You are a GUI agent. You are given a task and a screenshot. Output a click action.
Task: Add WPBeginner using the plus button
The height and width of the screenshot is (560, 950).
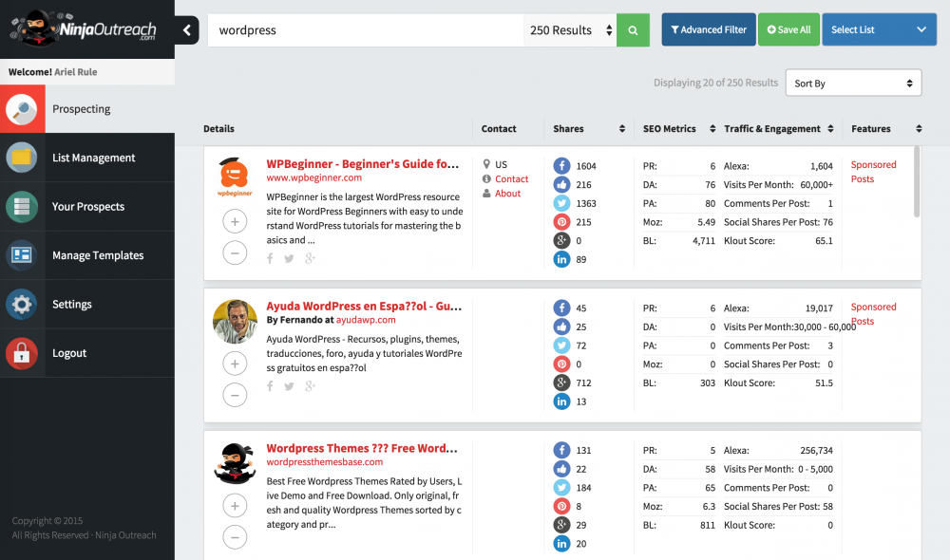point(235,221)
